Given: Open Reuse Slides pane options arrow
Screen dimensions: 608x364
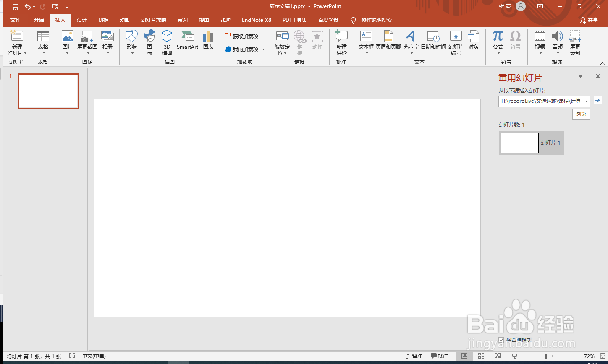Looking at the screenshot, I should pyautogui.click(x=581, y=76).
